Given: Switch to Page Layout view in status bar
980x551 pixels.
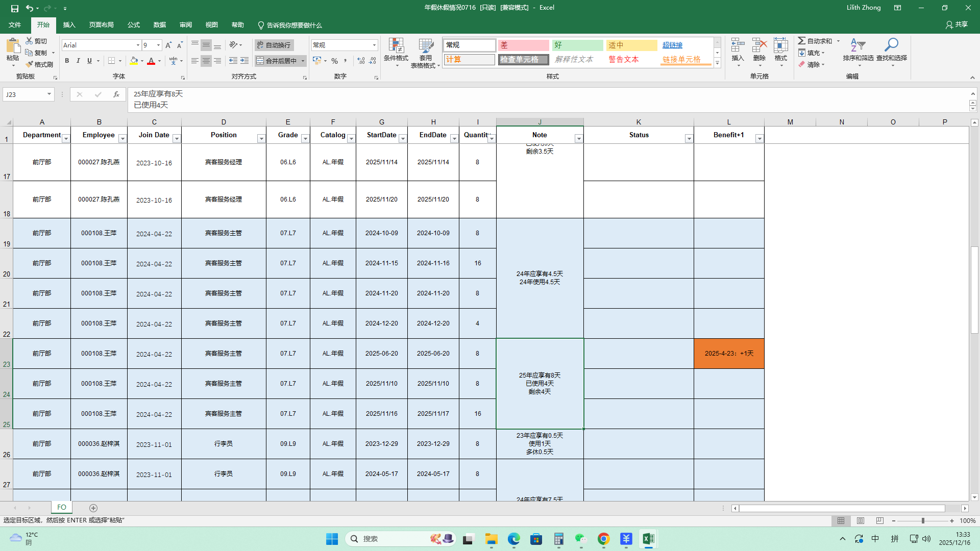Looking at the screenshot, I should 861,521.
